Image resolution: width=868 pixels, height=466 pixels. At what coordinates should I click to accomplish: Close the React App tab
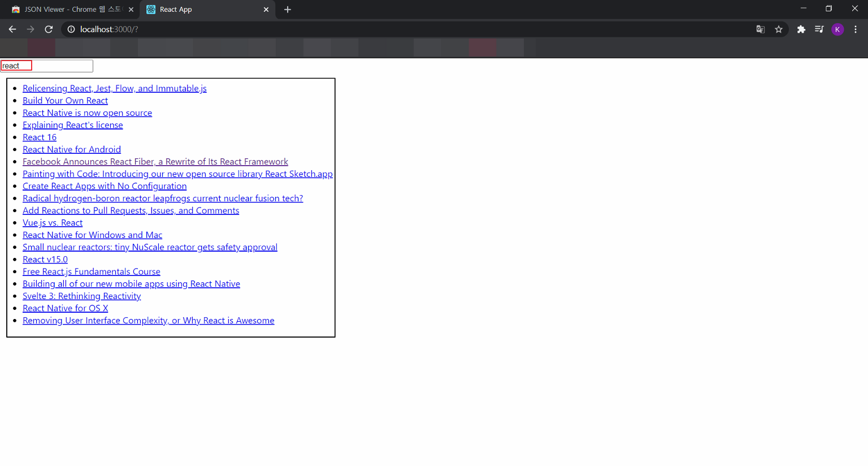(266, 10)
